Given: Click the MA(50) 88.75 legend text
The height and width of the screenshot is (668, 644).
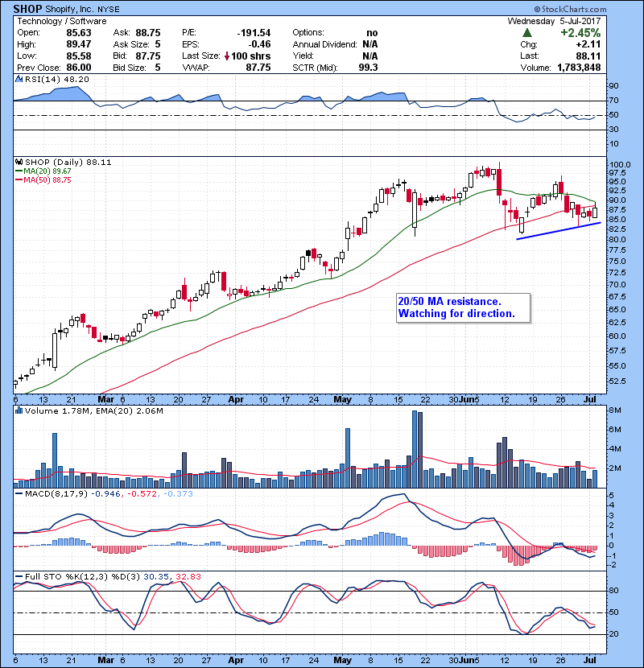Looking at the screenshot, I should [47, 179].
